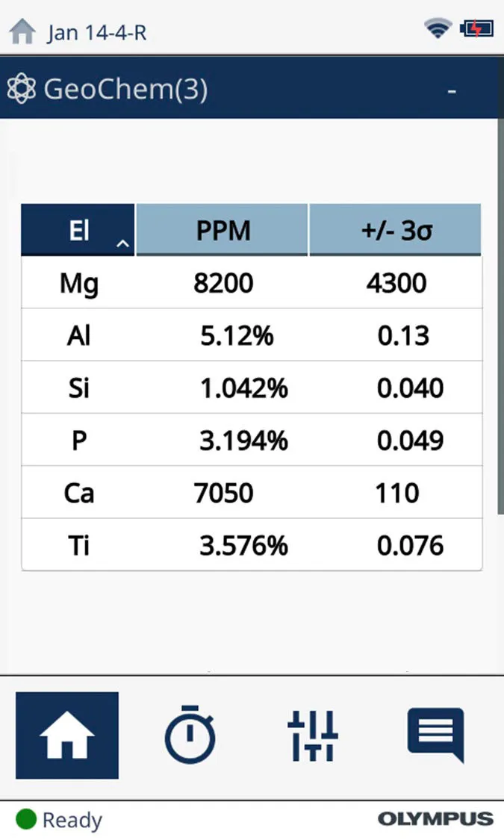This screenshot has height=840, width=504.
Task: Tap the green Ready status indicator
Action: click(26, 820)
